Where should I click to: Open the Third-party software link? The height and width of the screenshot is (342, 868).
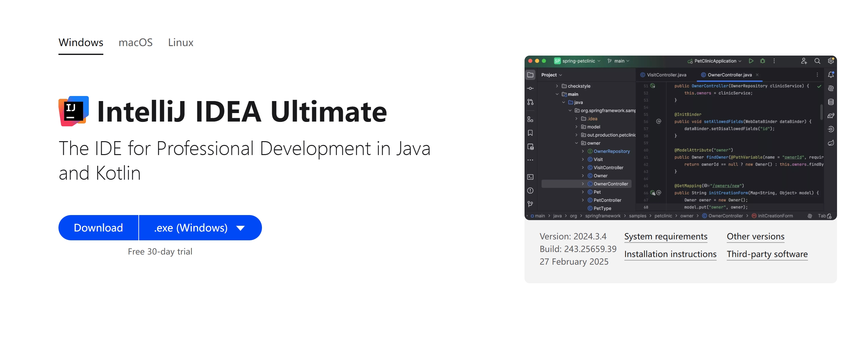(767, 254)
